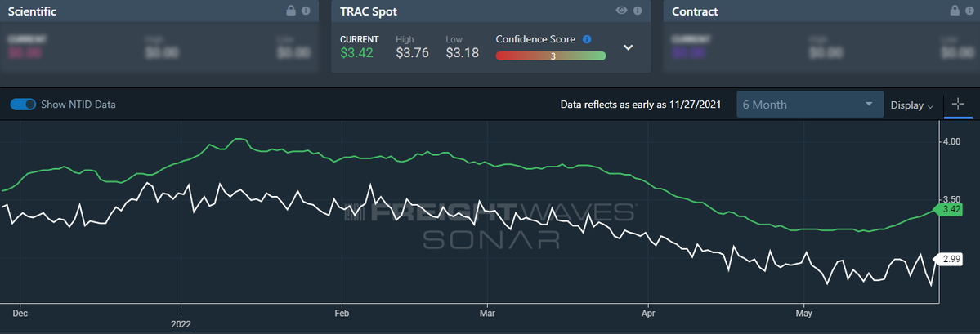Screen dimensions: 980x334
Task: Click the Show NTID Data label
Action: point(78,105)
